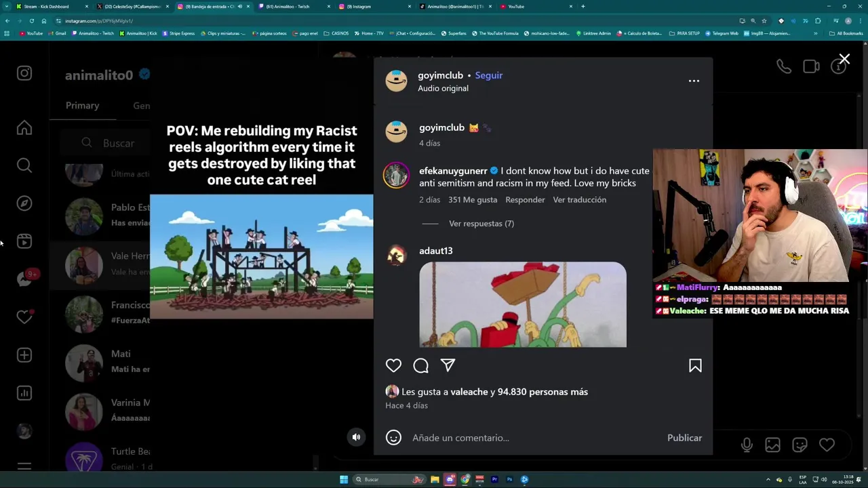
Task: Click the sticker icon in the message bar
Action: click(800, 445)
